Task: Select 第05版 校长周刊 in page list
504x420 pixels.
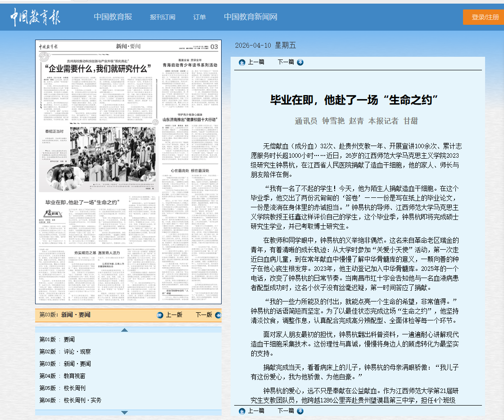Action: pos(62,388)
